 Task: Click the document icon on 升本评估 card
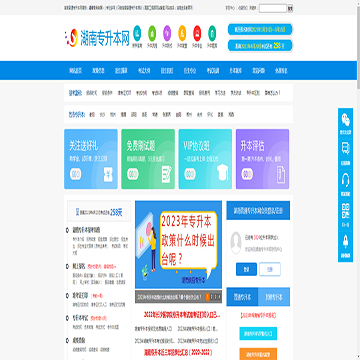tap(280, 174)
